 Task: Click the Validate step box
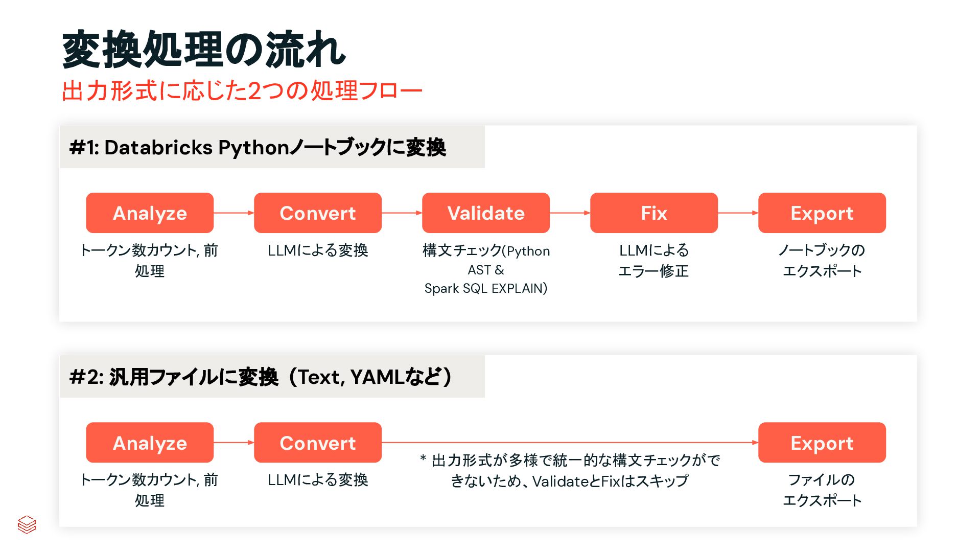pyautogui.click(x=485, y=213)
